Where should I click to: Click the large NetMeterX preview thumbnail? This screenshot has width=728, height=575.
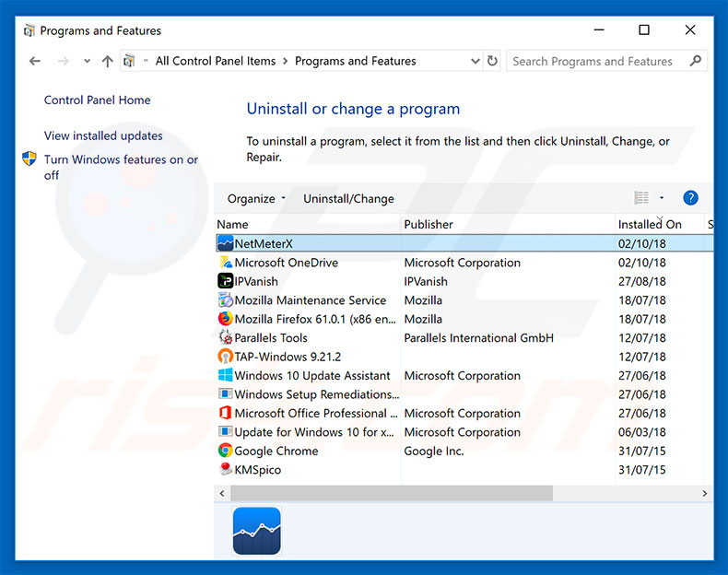click(x=257, y=531)
